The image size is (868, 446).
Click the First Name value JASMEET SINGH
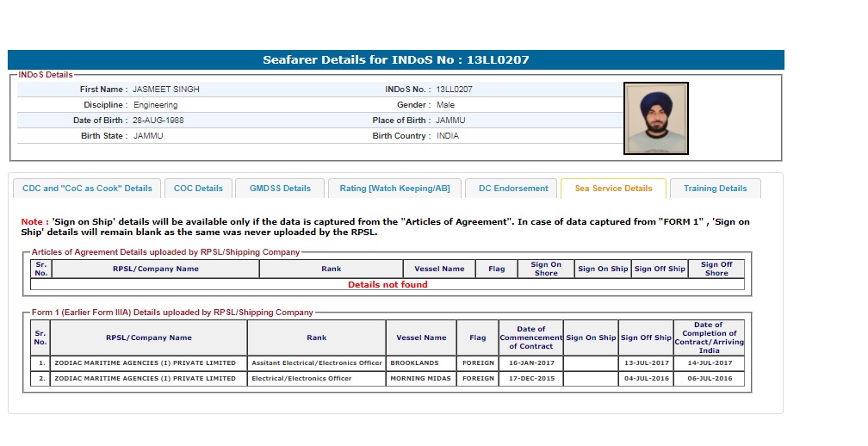tap(159, 90)
